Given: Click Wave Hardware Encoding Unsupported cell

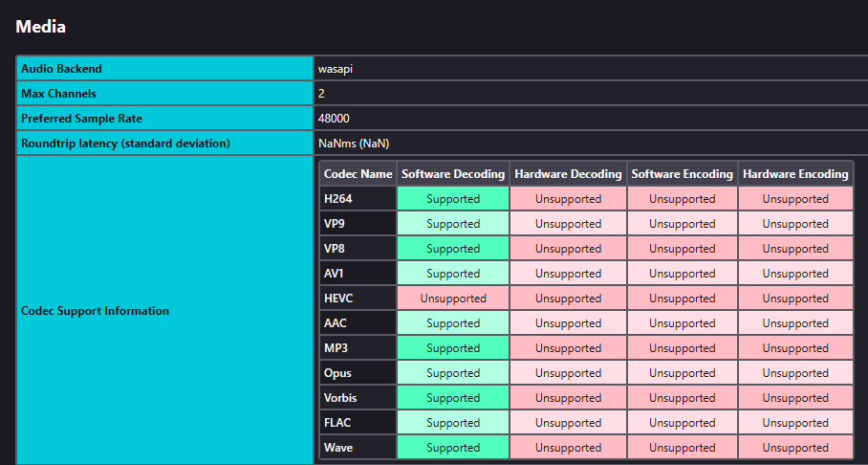Looking at the screenshot, I should coord(795,447).
